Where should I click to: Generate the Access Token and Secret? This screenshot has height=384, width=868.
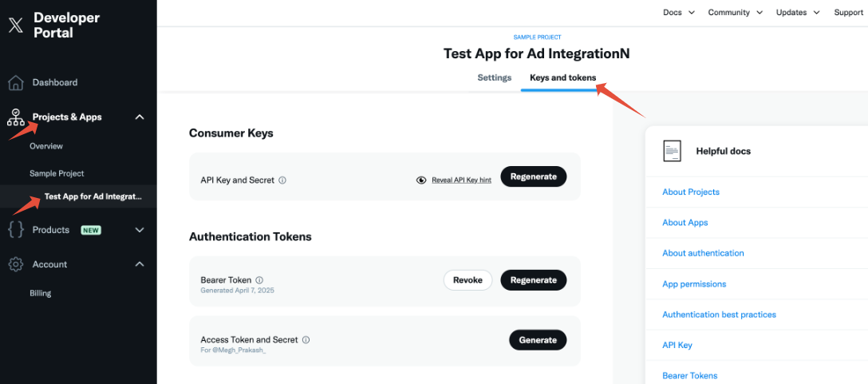coord(538,339)
